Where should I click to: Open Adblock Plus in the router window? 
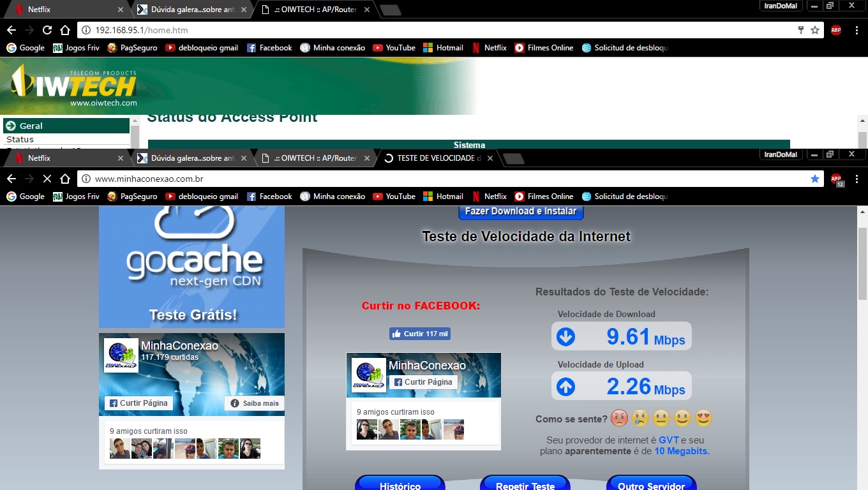pyautogui.click(x=836, y=30)
